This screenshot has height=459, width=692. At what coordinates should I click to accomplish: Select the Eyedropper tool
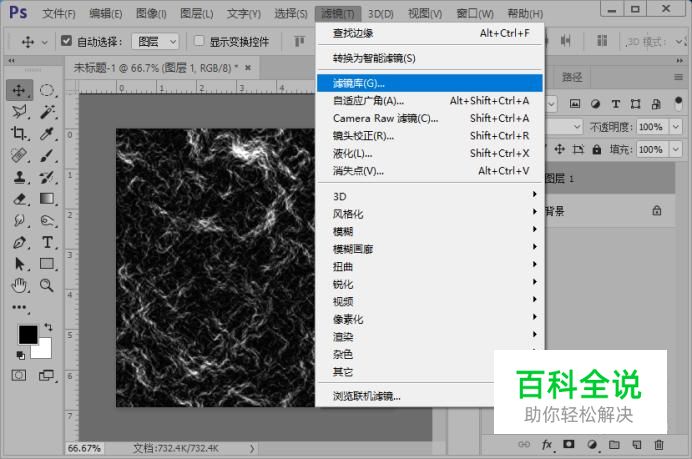point(47,133)
